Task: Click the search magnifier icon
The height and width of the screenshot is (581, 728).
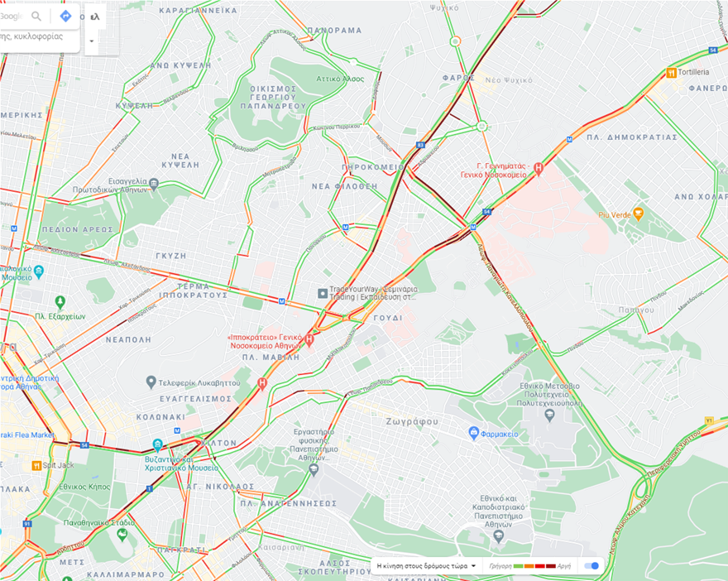Action: point(36,17)
